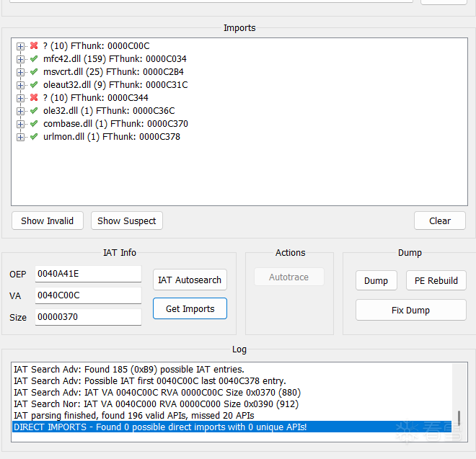Show invalid imports
Viewport: 476px width, 459px height.
[x=48, y=220]
